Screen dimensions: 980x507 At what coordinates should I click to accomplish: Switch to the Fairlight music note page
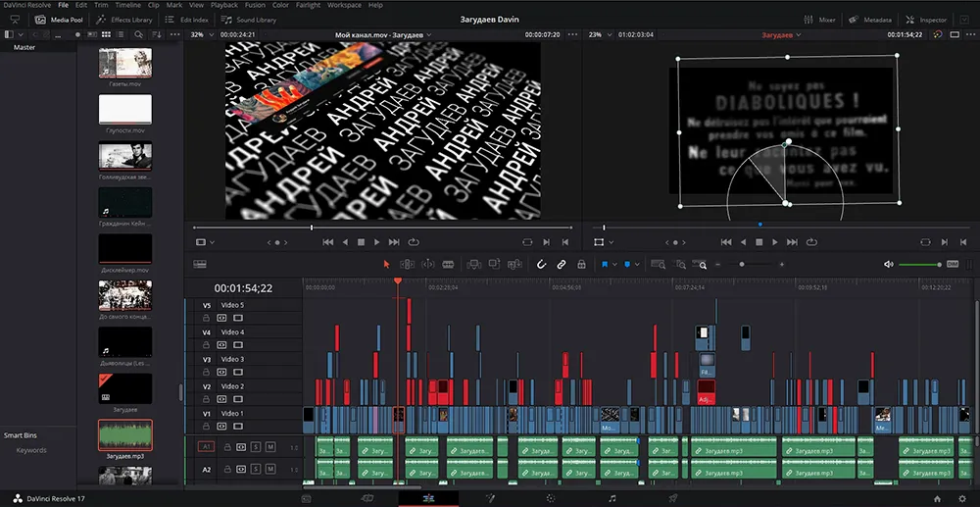pos(612,498)
